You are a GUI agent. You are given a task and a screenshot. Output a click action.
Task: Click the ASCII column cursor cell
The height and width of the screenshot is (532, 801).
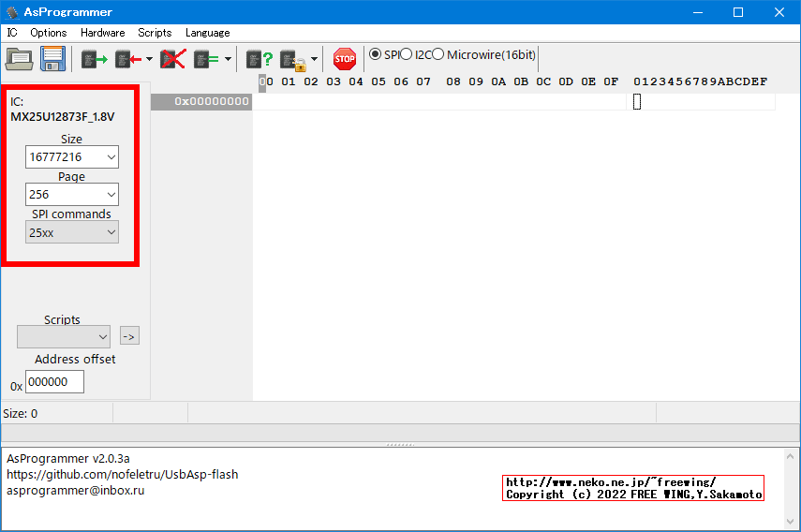pos(637,101)
